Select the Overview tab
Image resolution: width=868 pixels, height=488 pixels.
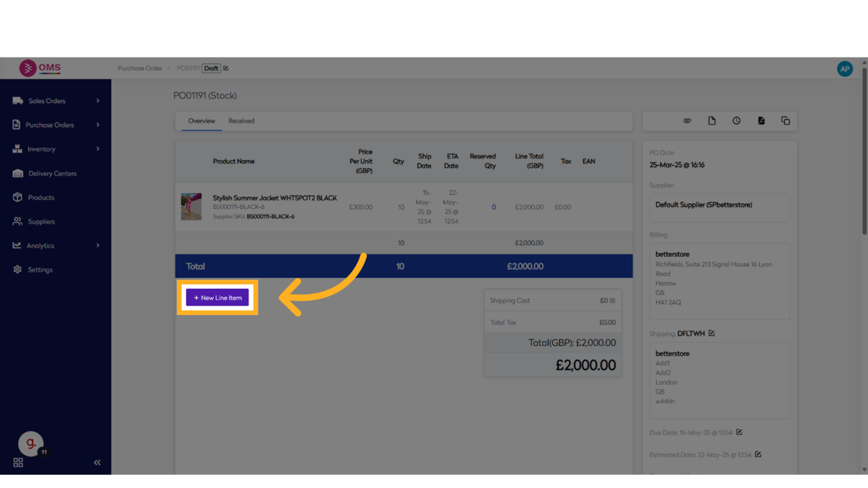click(201, 121)
